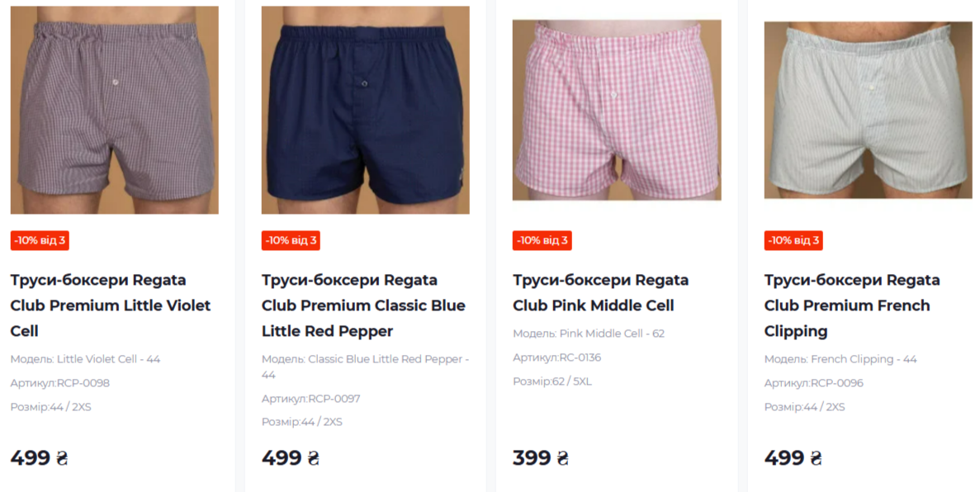Open the Regata Club Pink Middle Cell title
The image size is (980, 492).
click(600, 292)
